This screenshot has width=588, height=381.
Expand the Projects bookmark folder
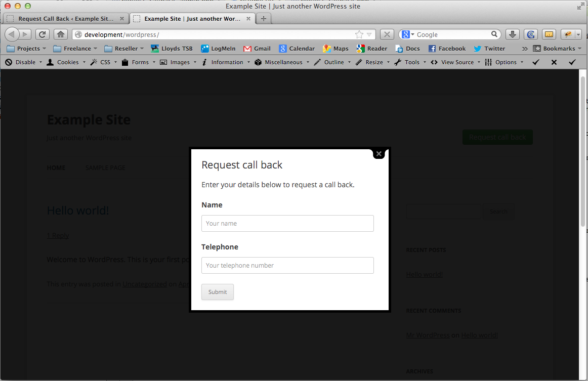pos(26,49)
